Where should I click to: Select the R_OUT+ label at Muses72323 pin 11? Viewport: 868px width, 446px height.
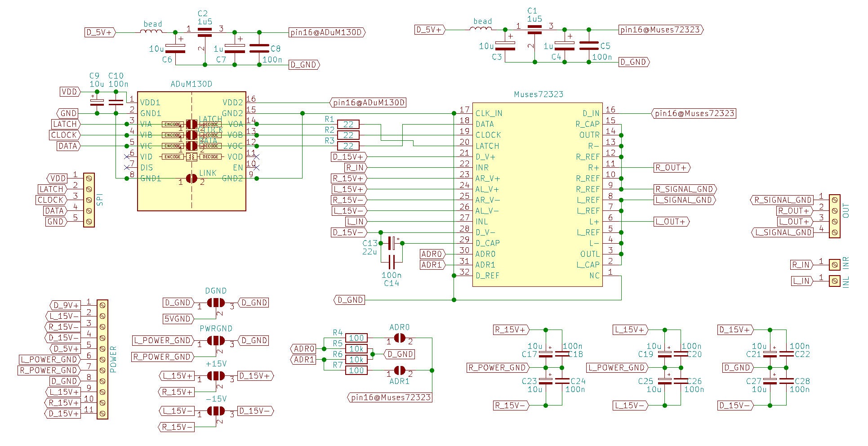point(672,168)
